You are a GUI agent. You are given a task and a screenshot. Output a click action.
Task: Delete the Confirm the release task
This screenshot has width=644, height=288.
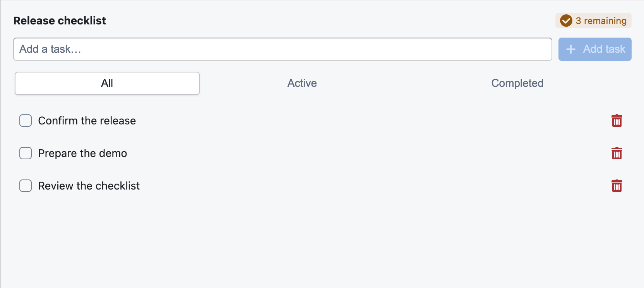617,121
